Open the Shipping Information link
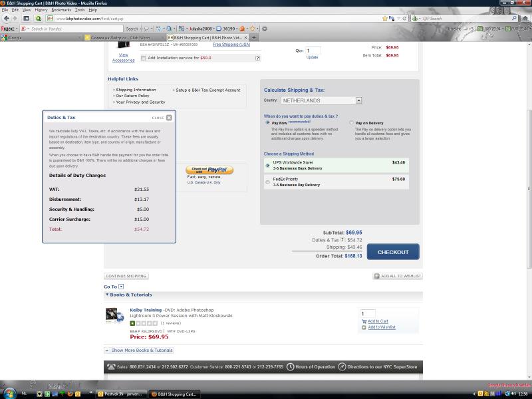 [136, 90]
